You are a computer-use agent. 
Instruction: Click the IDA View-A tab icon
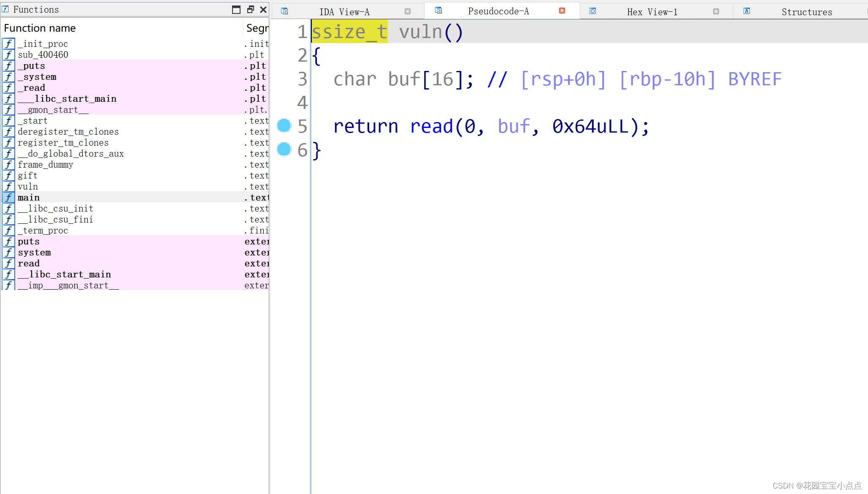(x=284, y=11)
